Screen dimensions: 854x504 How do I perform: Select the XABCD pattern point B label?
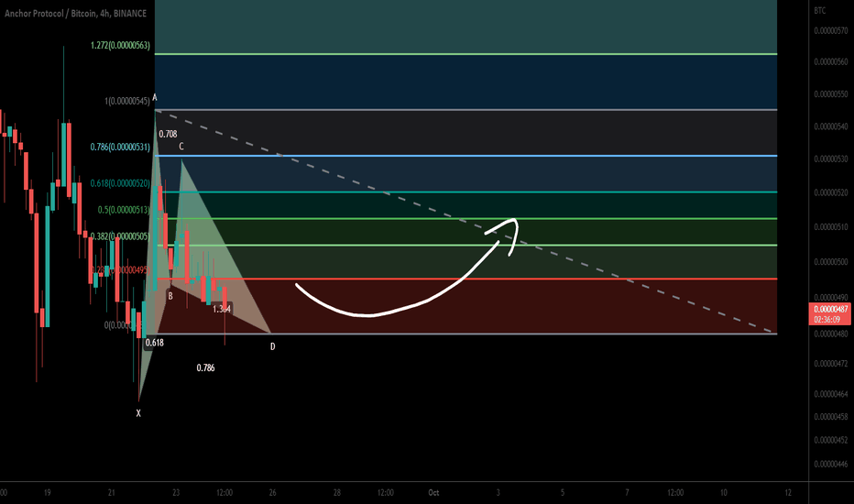pos(170,296)
